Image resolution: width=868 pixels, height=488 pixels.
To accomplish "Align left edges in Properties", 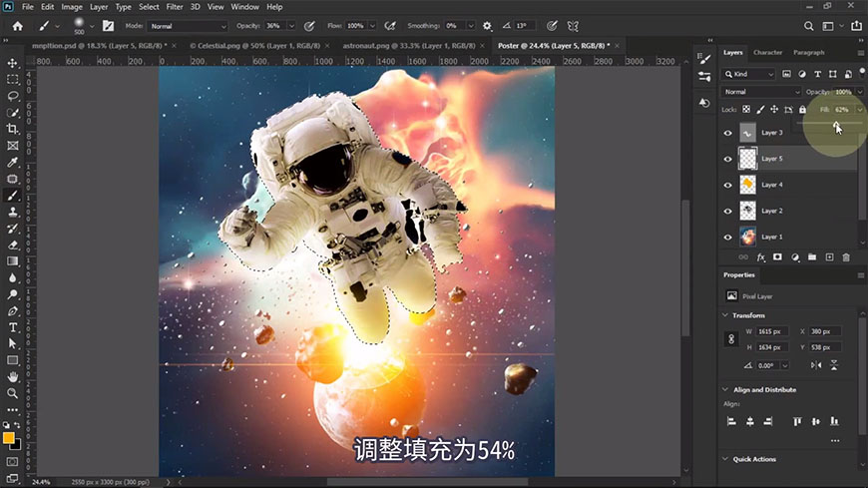I will coord(731,421).
